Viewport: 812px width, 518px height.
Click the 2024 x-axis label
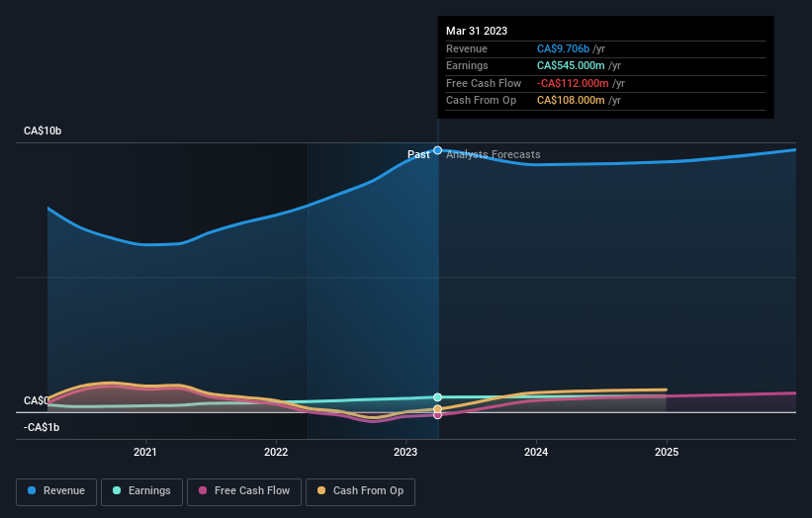pos(536,452)
